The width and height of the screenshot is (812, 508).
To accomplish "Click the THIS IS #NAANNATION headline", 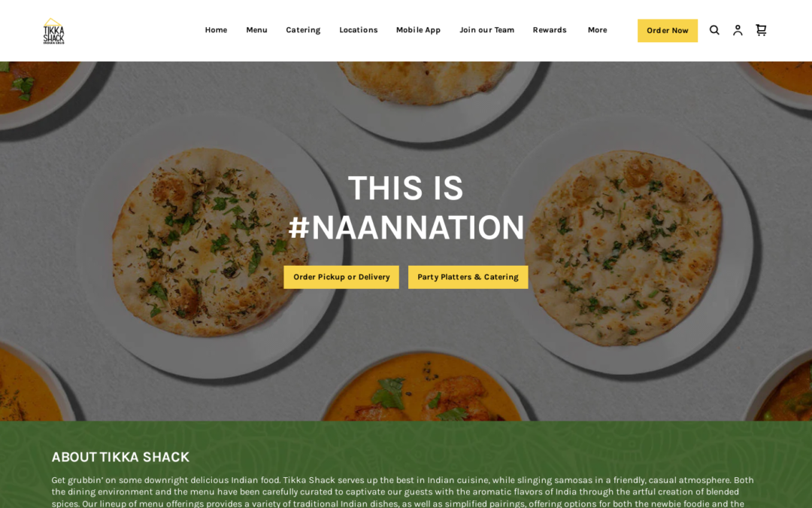I will pyautogui.click(x=406, y=208).
